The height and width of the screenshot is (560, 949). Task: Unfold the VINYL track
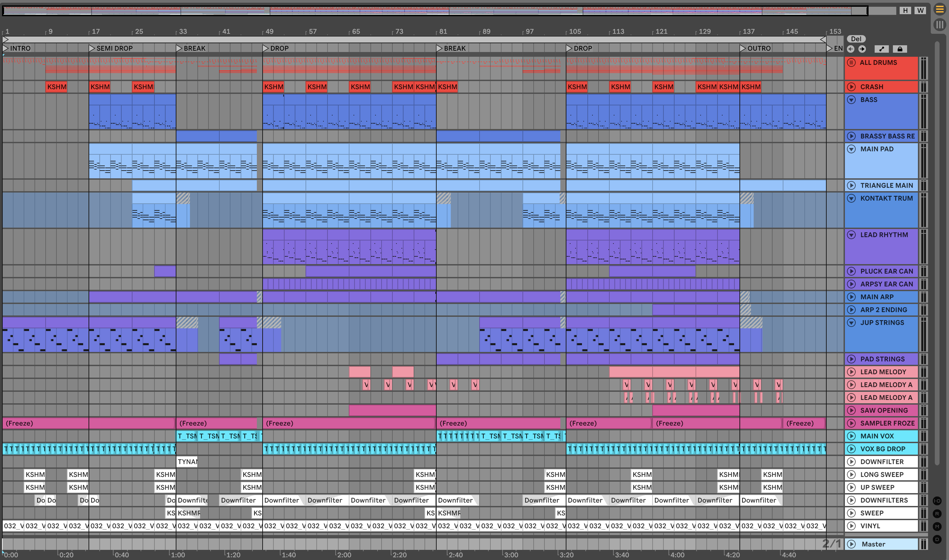(x=851, y=526)
